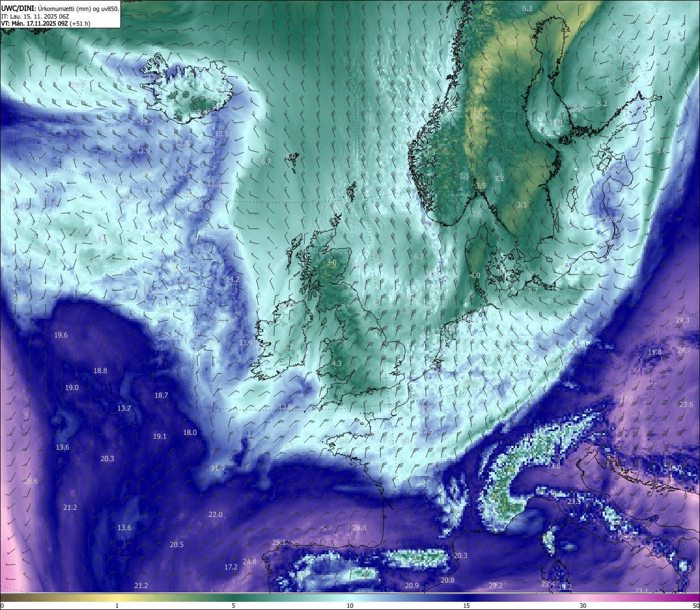Select the 4.3 value over Wales
700x610 pixels.
pos(337,363)
